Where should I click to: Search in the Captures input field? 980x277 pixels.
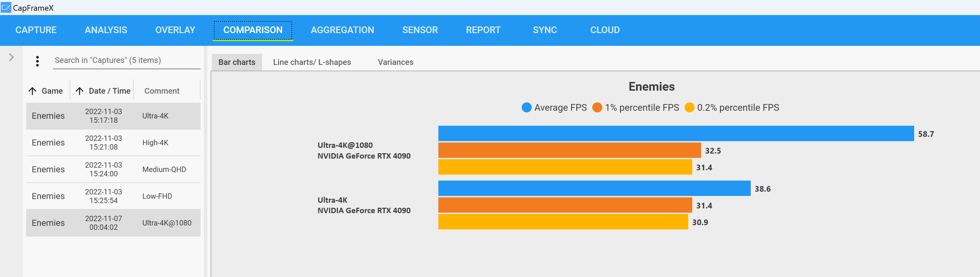click(126, 60)
